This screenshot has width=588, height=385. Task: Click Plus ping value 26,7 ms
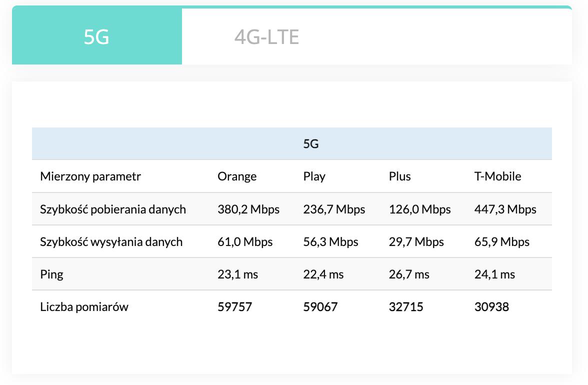(409, 274)
